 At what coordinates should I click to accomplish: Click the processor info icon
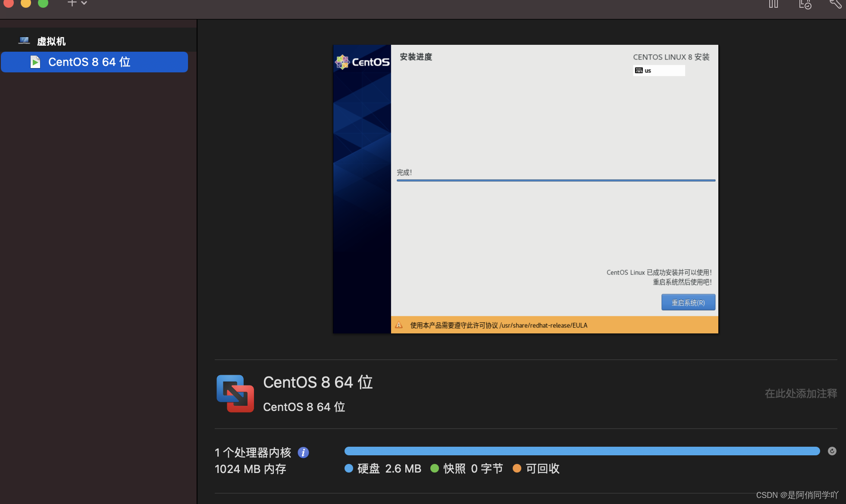tap(303, 453)
